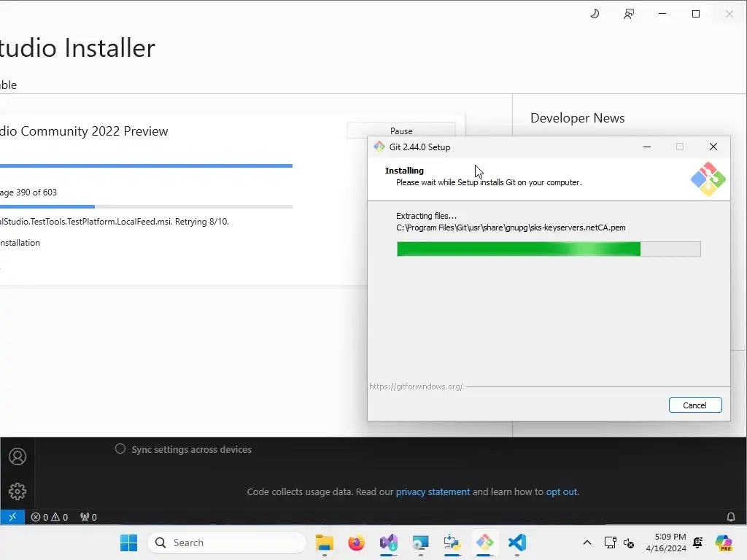
Task: Open the Windows Start menu
Action: (128, 542)
